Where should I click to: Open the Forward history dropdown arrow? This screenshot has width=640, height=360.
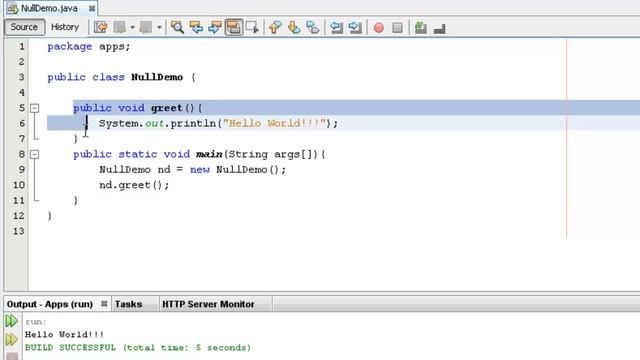pos(159,27)
